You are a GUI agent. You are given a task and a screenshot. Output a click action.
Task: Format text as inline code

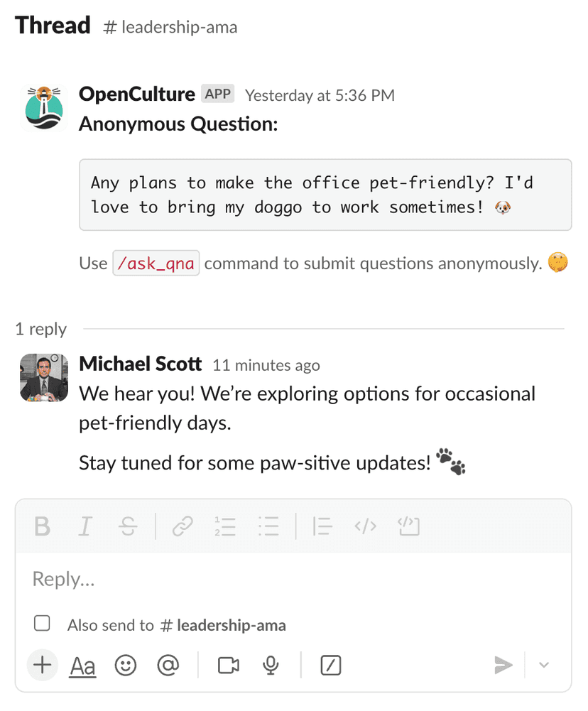pyautogui.click(x=365, y=526)
